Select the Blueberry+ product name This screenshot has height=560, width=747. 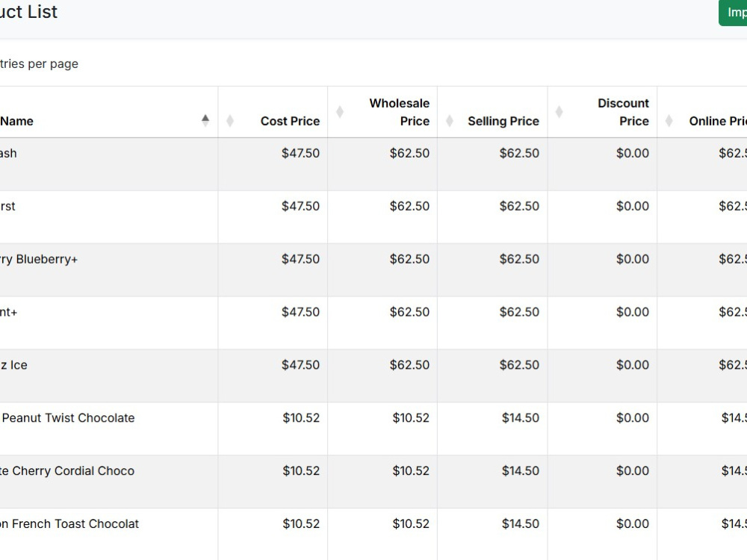(39, 259)
